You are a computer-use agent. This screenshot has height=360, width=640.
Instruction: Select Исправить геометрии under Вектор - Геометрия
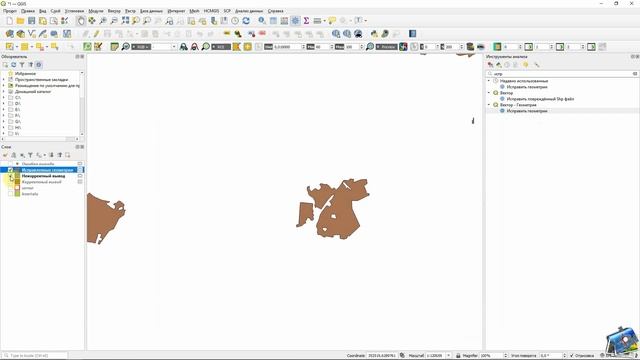tap(527, 111)
